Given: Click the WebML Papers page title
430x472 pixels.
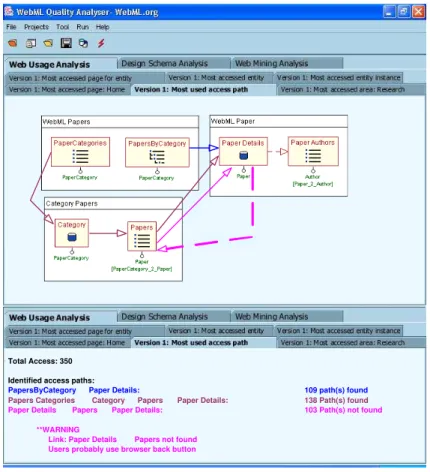Looking at the screenshot, I should pyautogui.click(x=66, y=122).
